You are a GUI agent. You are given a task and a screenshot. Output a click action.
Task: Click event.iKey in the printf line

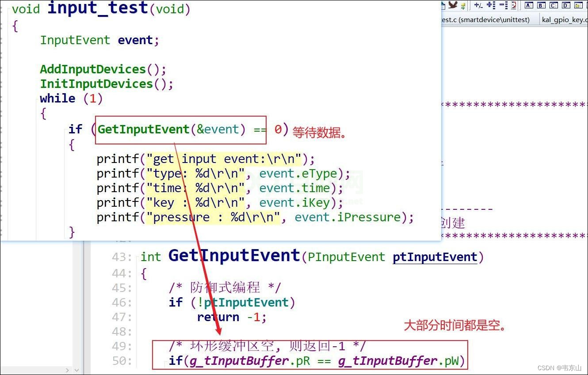point(295,203)
